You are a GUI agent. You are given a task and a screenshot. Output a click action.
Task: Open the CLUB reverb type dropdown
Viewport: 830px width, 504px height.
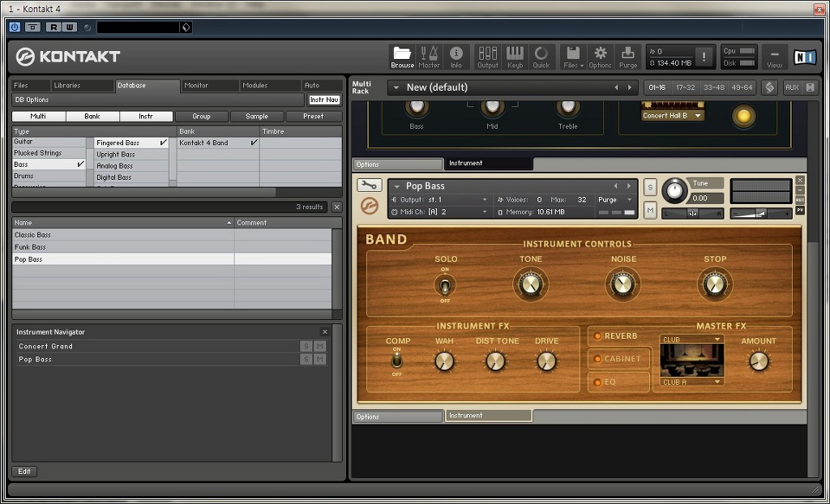(691, 340)
